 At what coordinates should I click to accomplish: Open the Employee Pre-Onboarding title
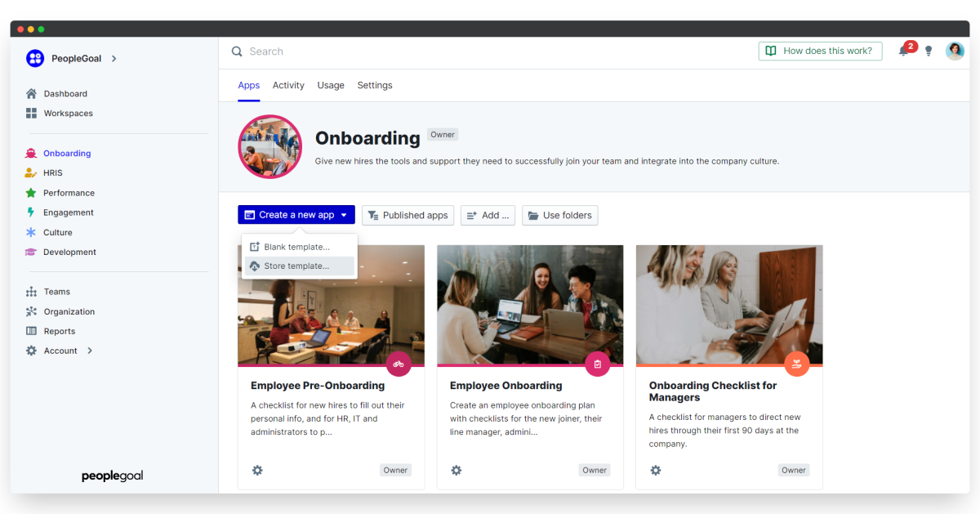318,386
